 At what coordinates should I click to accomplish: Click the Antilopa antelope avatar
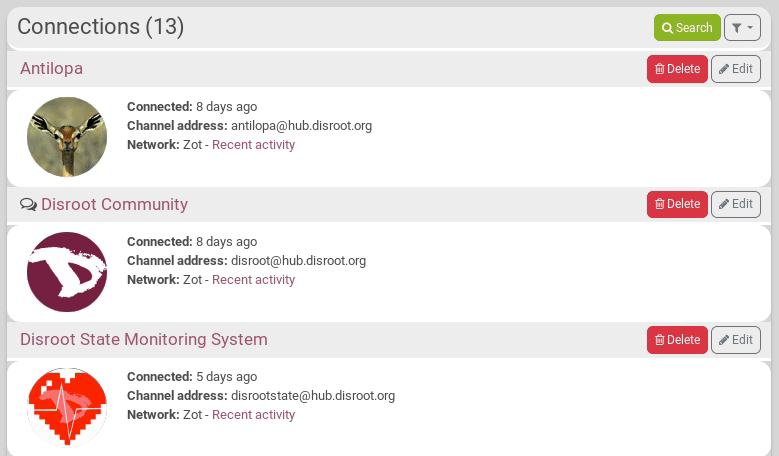(x=67, y=137)
